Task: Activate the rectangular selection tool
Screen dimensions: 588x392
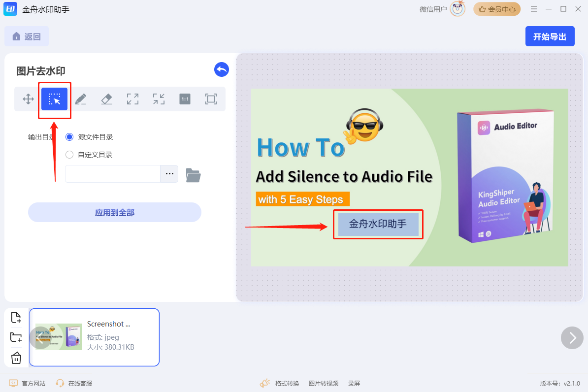Action: (x=54, y=99)
